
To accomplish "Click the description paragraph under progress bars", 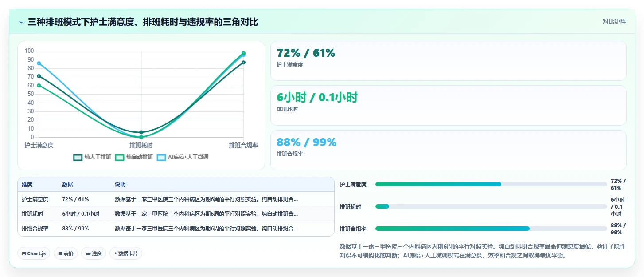I will coord(482,251).
